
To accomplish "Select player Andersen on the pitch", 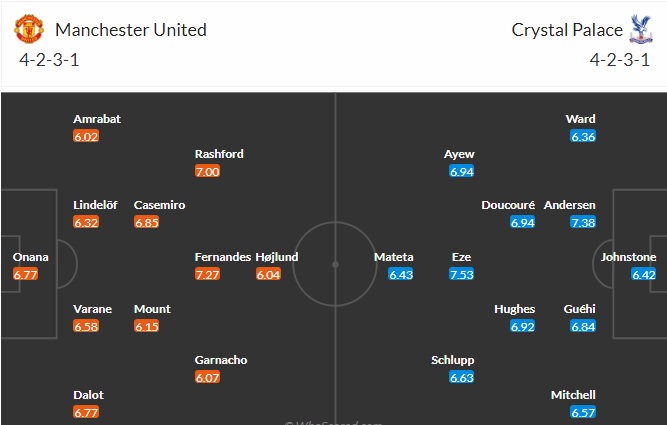I will point(569,205).
